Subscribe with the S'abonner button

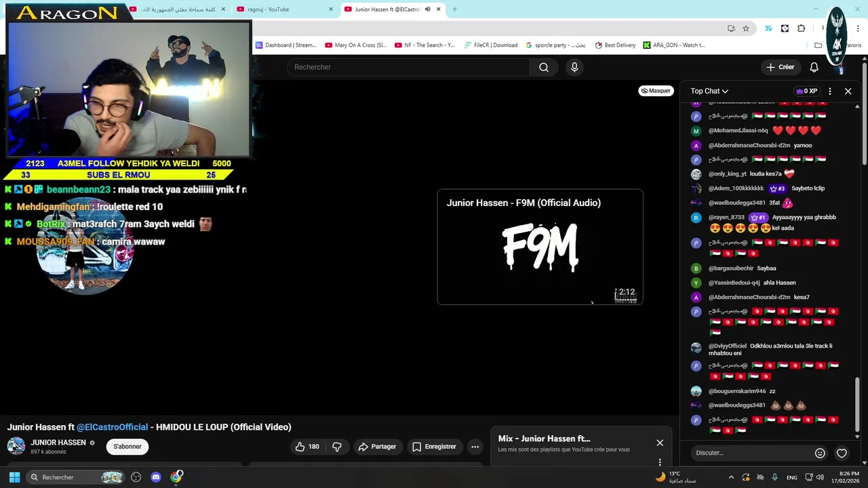pos(127,447)
